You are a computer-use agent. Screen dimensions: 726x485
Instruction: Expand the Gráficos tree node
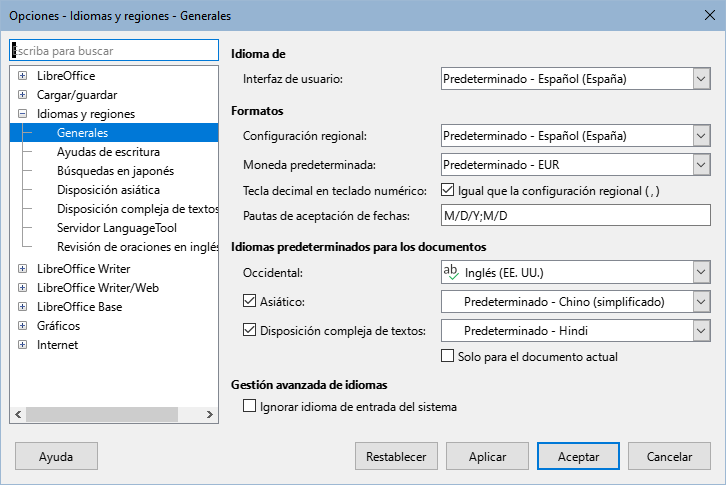coord(22,325)
